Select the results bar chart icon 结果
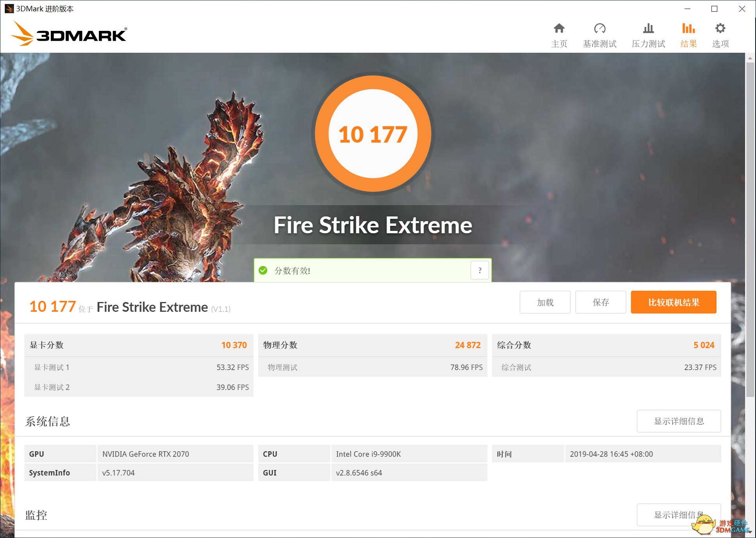The width and height of the screenshot is (756, 538). (x=688, y=35)
